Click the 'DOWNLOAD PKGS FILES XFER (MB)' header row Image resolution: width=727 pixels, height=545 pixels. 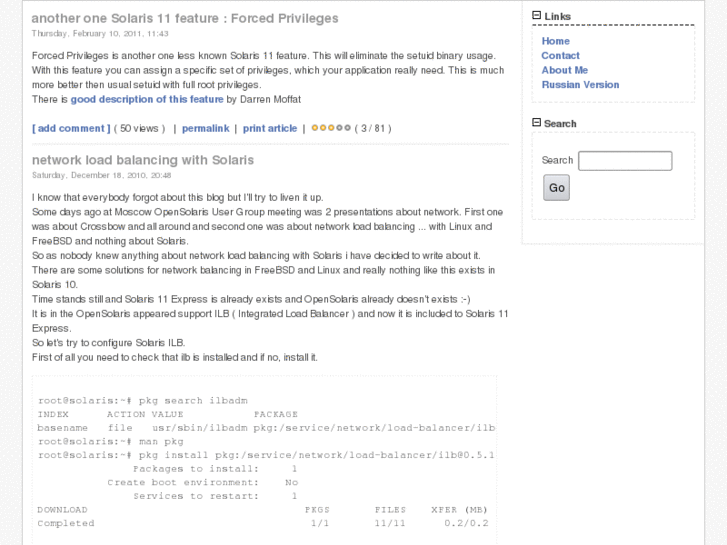(262, 510)
